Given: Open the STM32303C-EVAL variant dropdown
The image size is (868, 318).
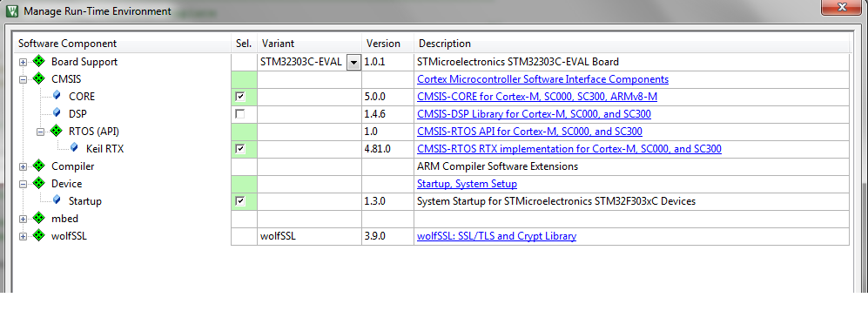Looking at the screenshot, I should click(x=353, y=62).
